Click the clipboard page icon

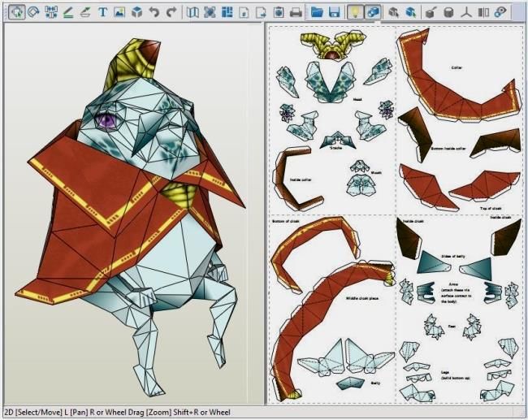coord(279,13)
